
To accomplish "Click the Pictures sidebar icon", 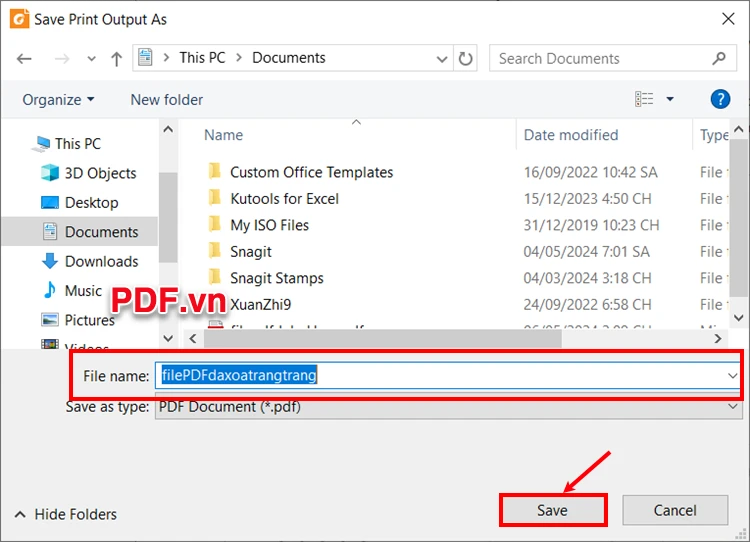I will click(50, 320).
